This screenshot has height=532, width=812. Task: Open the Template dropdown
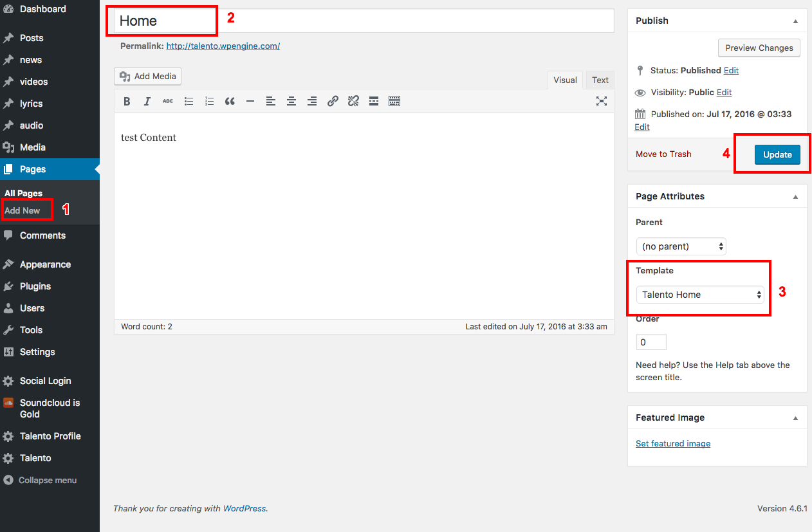pyautogui.click(x=699, y=295)
